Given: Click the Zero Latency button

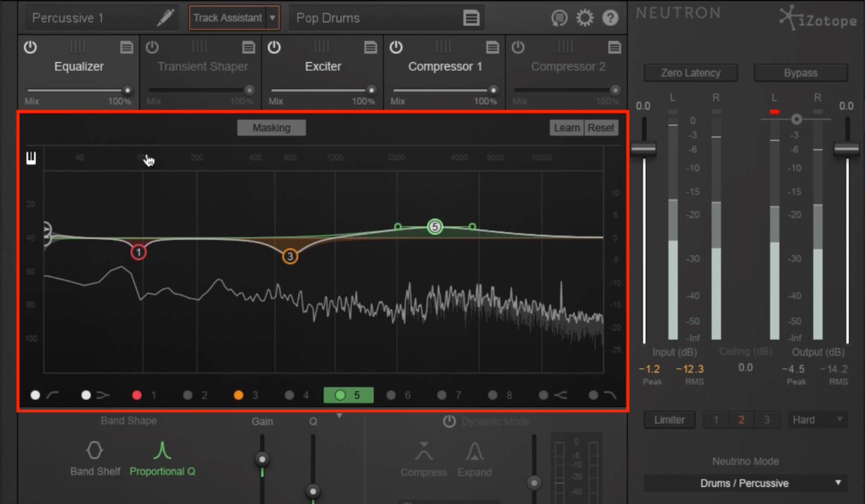Looking at the screenshot, I should point(690,73).
